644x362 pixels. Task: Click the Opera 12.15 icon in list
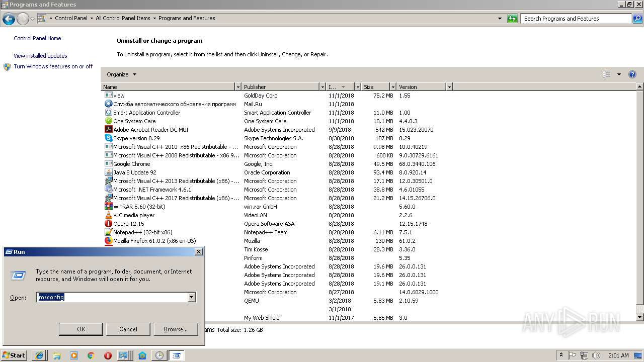108,224
